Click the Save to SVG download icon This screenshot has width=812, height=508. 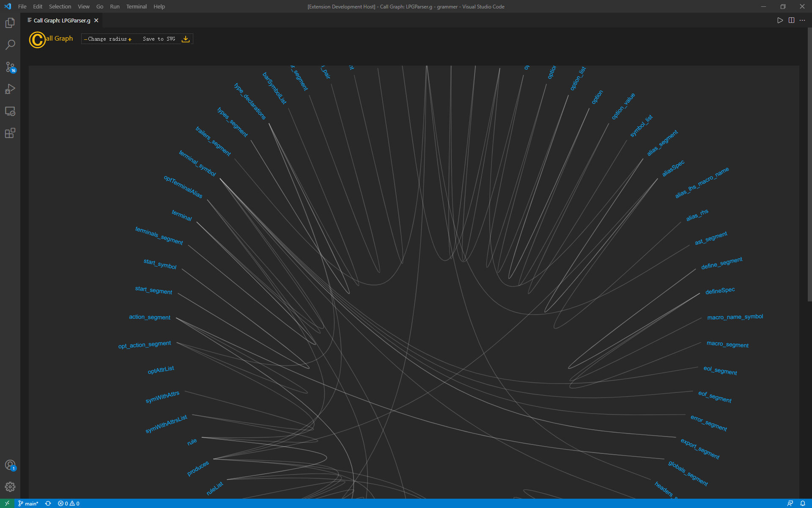coord(185,39)
